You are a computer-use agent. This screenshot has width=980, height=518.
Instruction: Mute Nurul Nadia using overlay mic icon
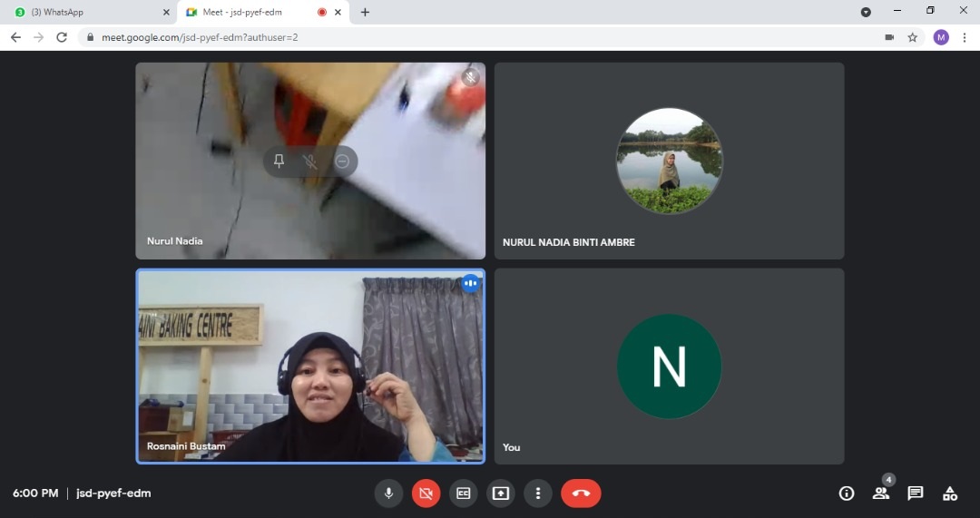(310, 161)
